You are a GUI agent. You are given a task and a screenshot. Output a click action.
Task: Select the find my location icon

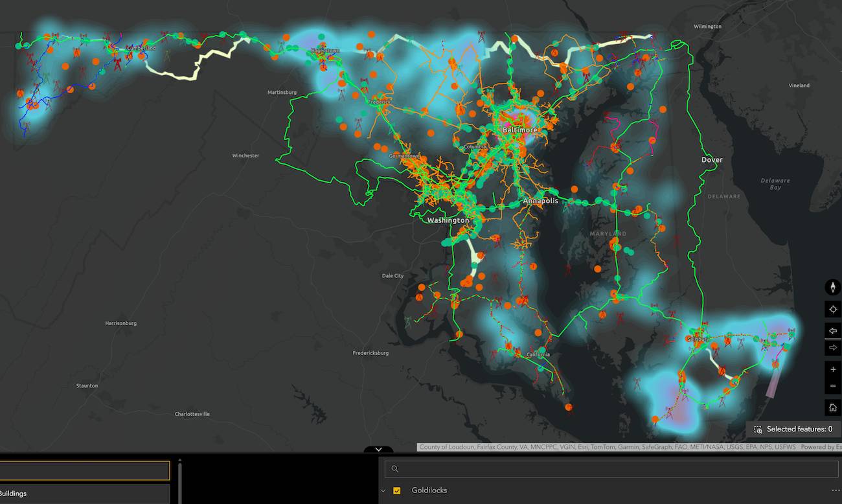point(832,309)
